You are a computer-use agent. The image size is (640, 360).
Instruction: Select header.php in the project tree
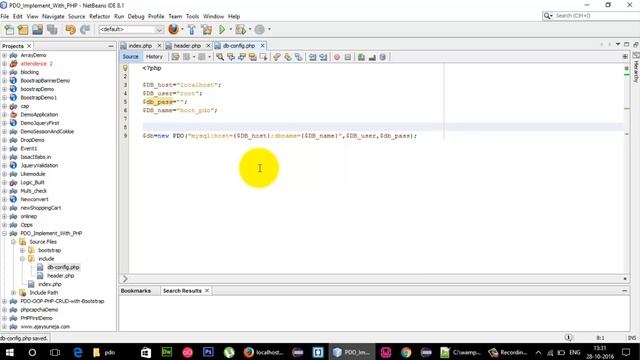(60, 276)
